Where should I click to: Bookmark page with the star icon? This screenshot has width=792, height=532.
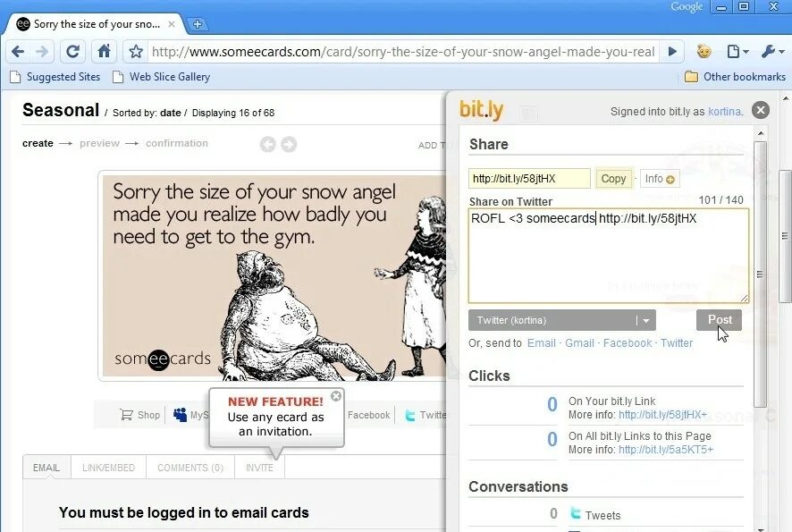pyautogui.click(x=135, y=52)
